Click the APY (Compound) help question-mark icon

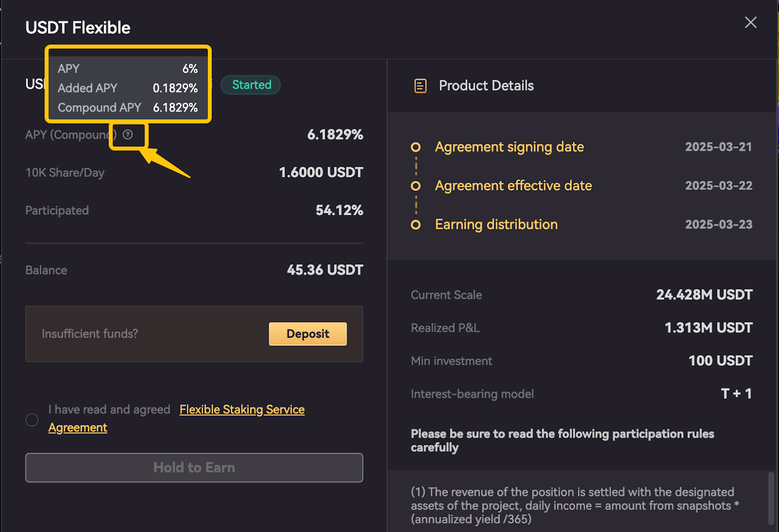(128, 135)
